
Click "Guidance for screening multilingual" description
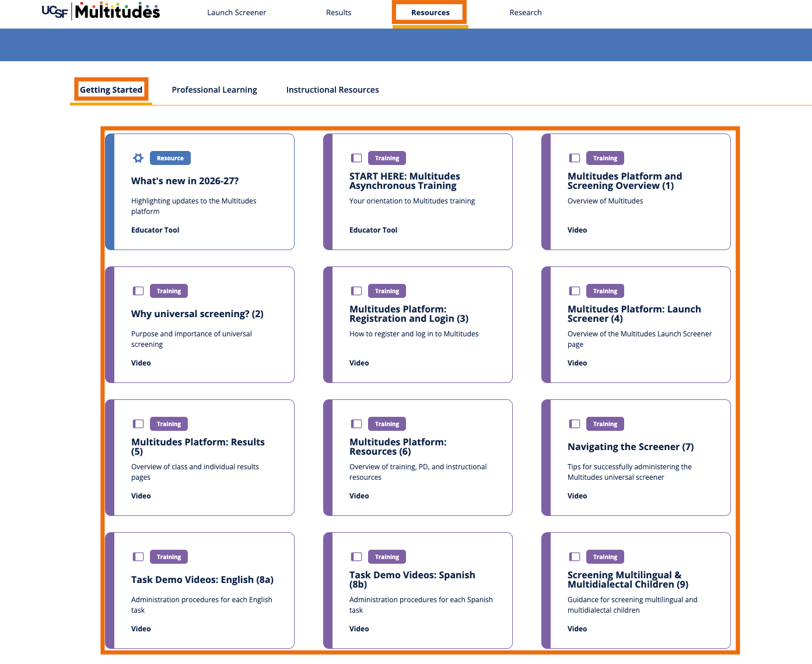click(x=632, y=605)
